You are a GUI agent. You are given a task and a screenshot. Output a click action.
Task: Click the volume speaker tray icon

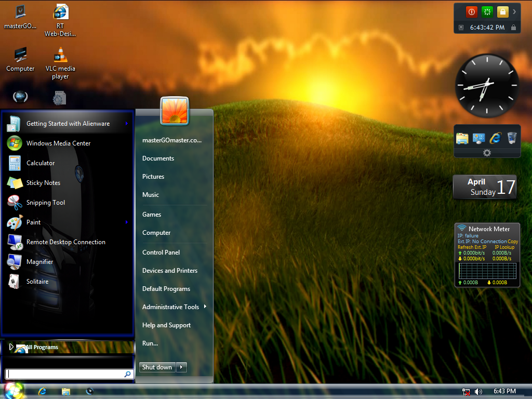click(478, 392)
